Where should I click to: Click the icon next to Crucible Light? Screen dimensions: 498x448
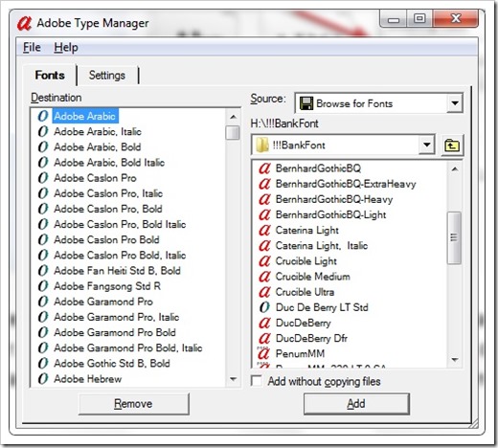coord(264,261)
